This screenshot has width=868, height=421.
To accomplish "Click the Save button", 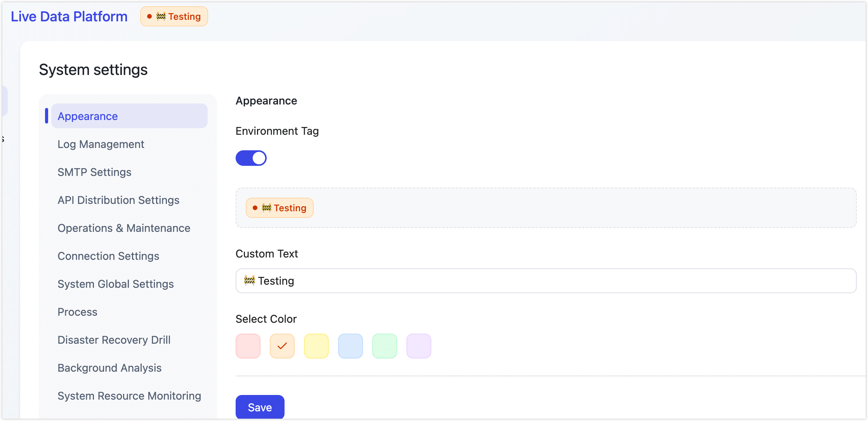I will click(x=259, y=407).
